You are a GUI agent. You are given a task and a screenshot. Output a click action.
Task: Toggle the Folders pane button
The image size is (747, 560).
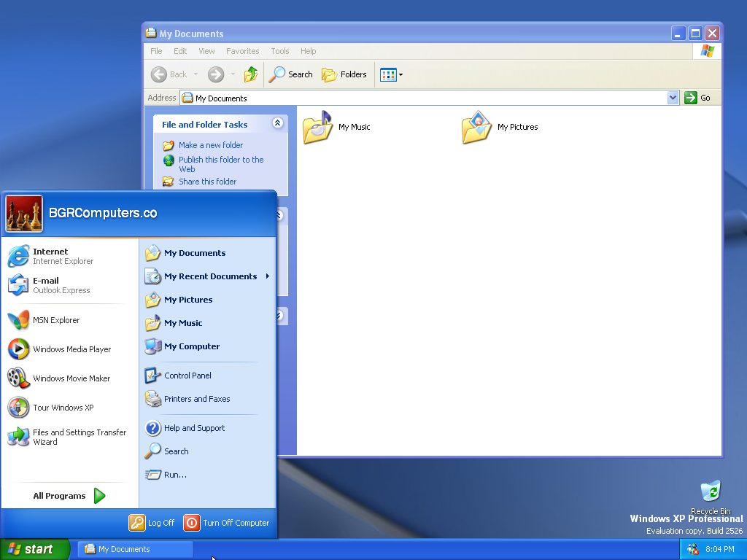coord(344,74)
